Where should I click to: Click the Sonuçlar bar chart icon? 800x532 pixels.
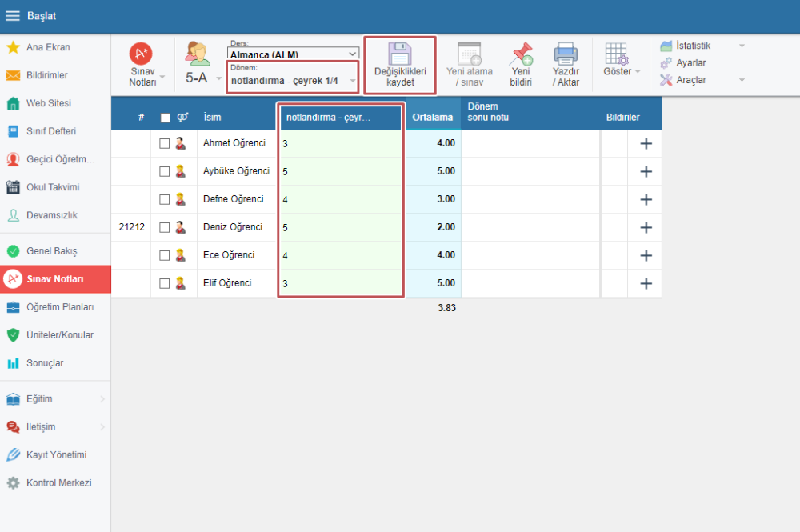[x=14, y=363]
